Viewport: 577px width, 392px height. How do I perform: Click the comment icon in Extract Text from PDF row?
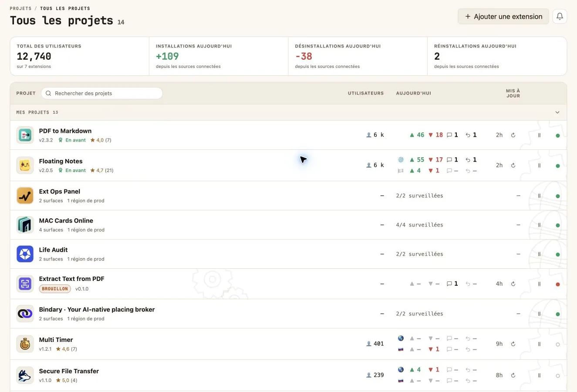click(x=449, y=284)
